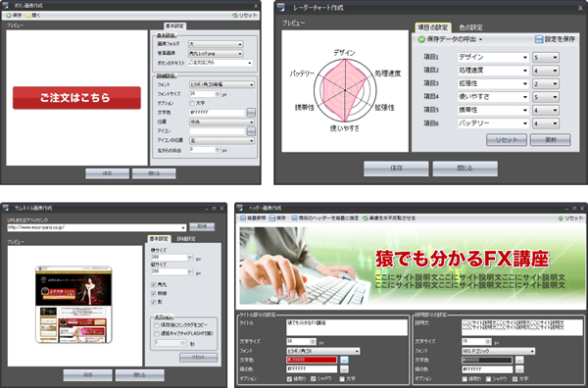
Task: Select 基本設定 tab in button image window
Action: tap(174, 25)
